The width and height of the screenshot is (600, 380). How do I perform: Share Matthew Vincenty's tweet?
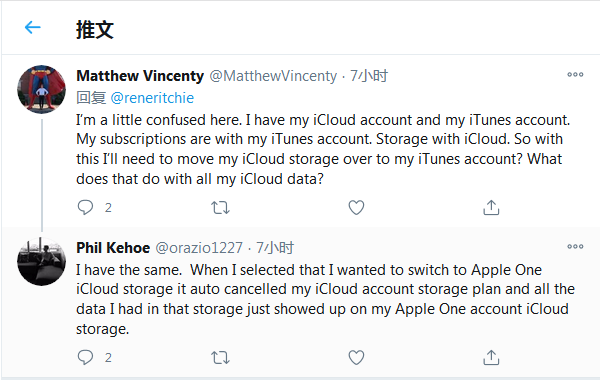[x=491, y=207]
